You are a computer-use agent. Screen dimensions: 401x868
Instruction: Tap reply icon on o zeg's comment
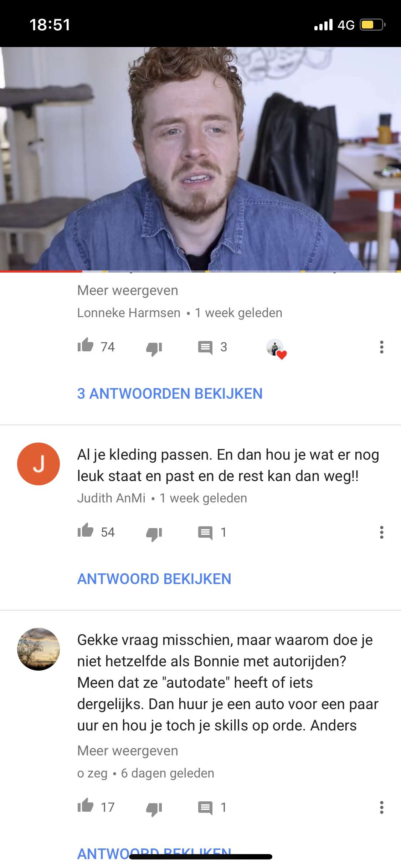[205, 808]
